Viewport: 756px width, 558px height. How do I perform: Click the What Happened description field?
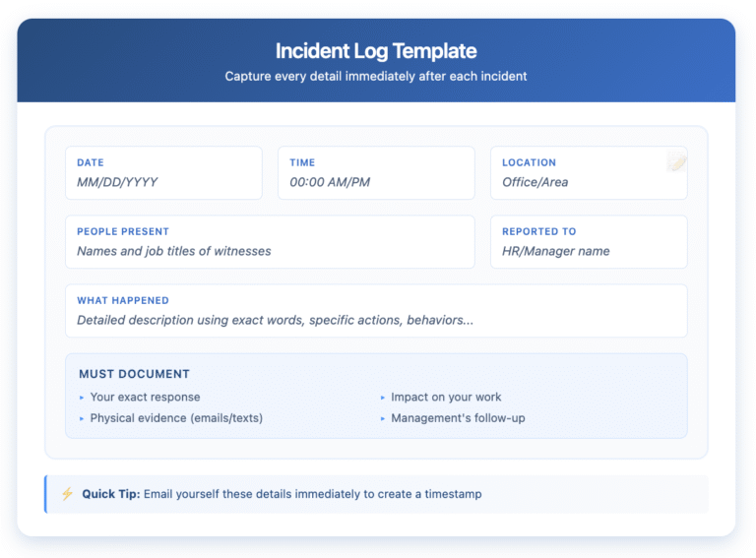point(376,311)
